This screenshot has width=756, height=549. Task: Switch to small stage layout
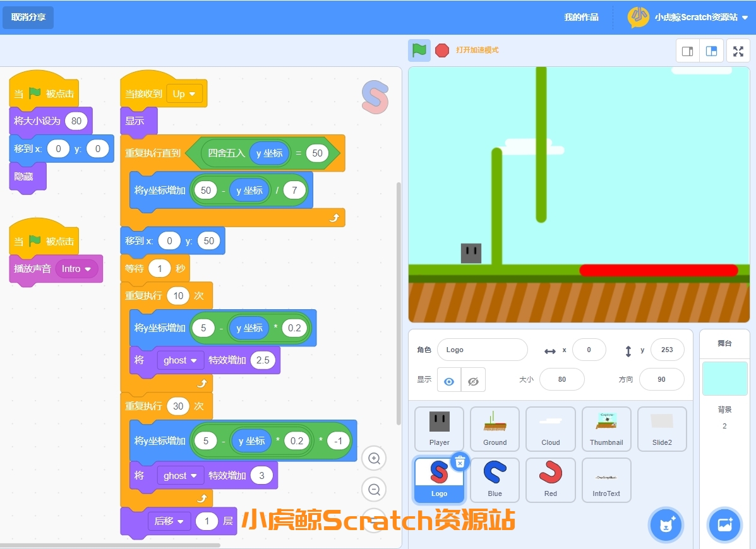pos(688,51)
